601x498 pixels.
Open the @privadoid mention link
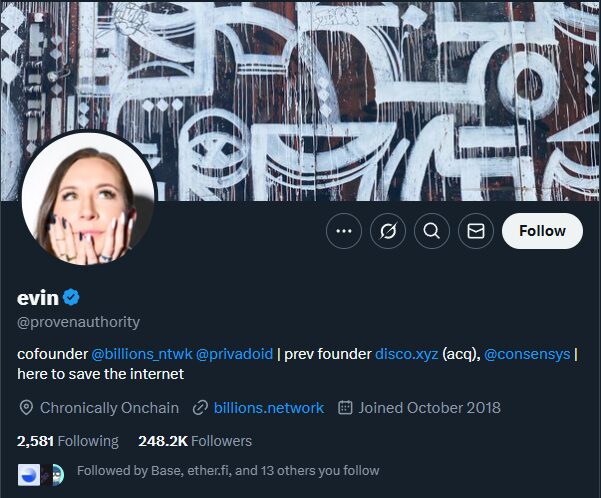click(x=234, y=354)
